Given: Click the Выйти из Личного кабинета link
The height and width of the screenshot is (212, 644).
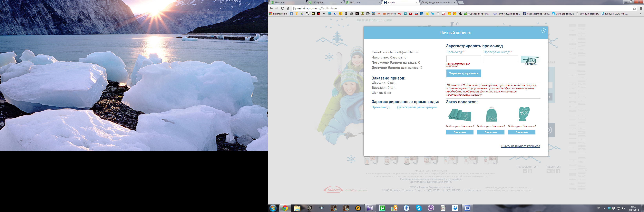Looking at the screenshot, I should pos(521,146).
